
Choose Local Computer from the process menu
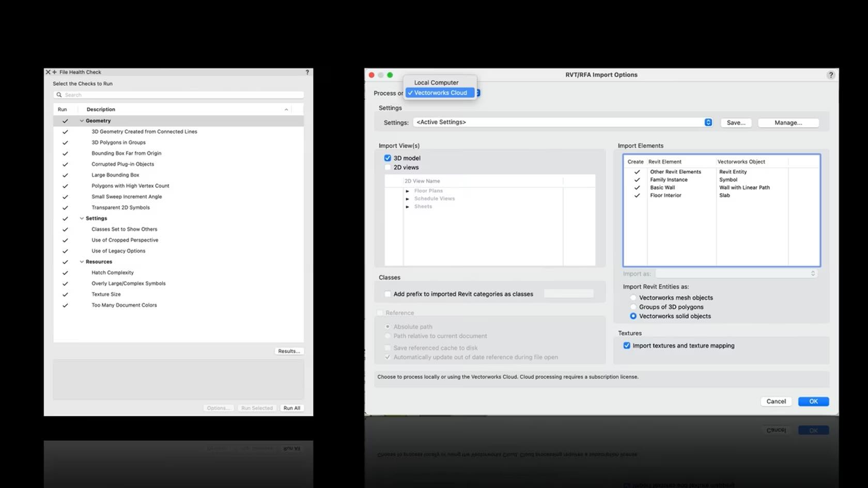[436, 83]
